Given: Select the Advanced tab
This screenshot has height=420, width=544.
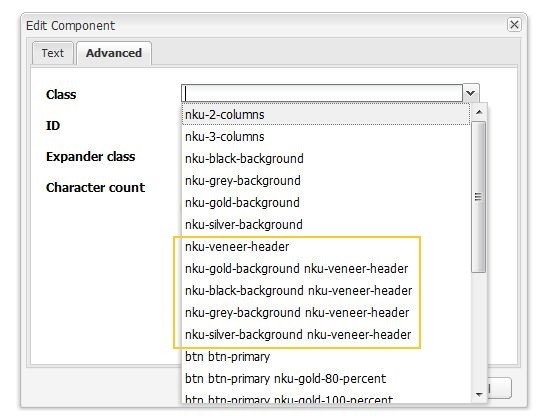Looking at the screenshot, I should tap(114, 53).
